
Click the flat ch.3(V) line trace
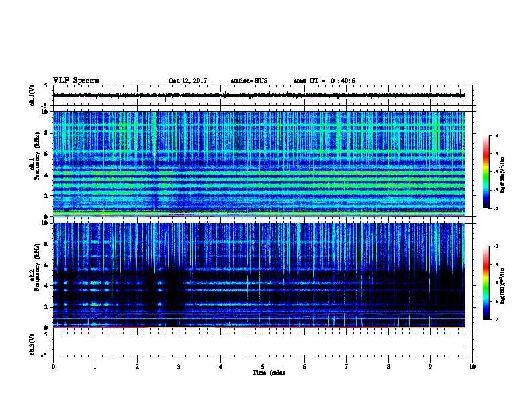[259, 345]
